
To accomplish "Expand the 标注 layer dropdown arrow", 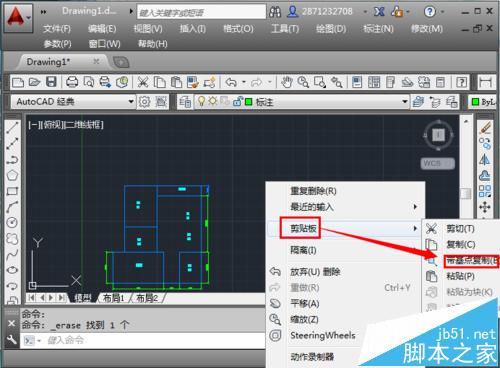I will [404, 101].
